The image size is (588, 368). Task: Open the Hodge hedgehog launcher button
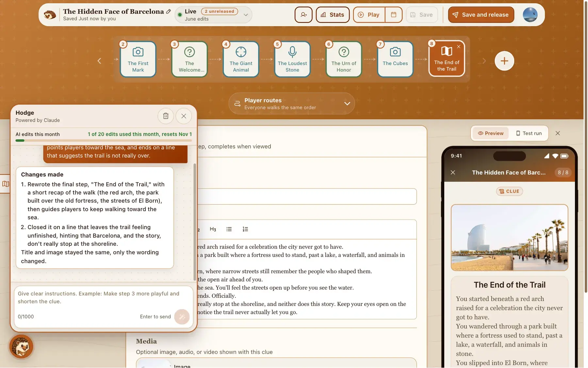click(x=21, y=346)
